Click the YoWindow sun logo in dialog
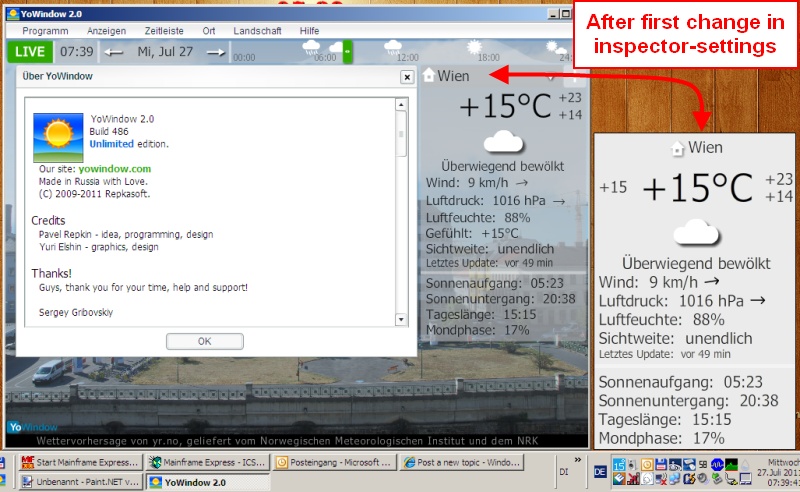Viewport: 800px width, 492px height. point(58,137)
